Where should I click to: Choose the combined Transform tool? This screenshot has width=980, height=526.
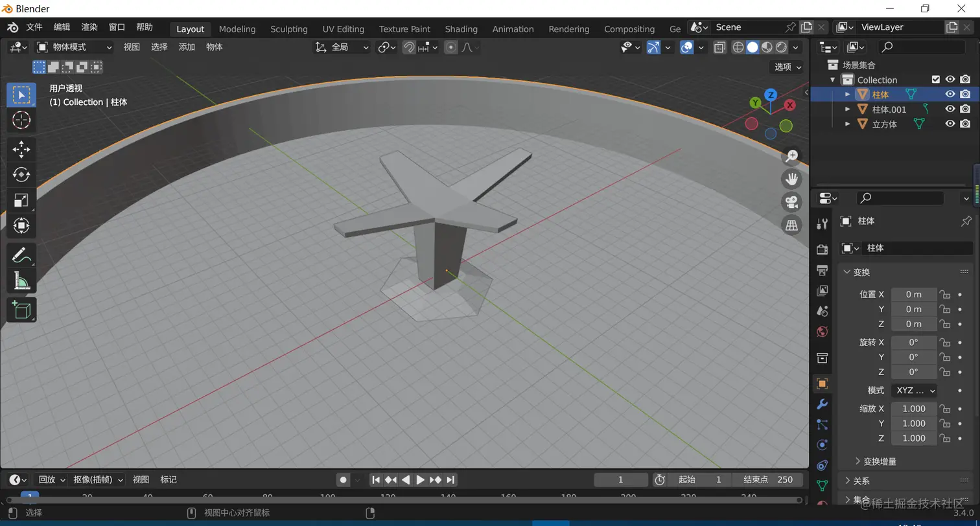21,225
